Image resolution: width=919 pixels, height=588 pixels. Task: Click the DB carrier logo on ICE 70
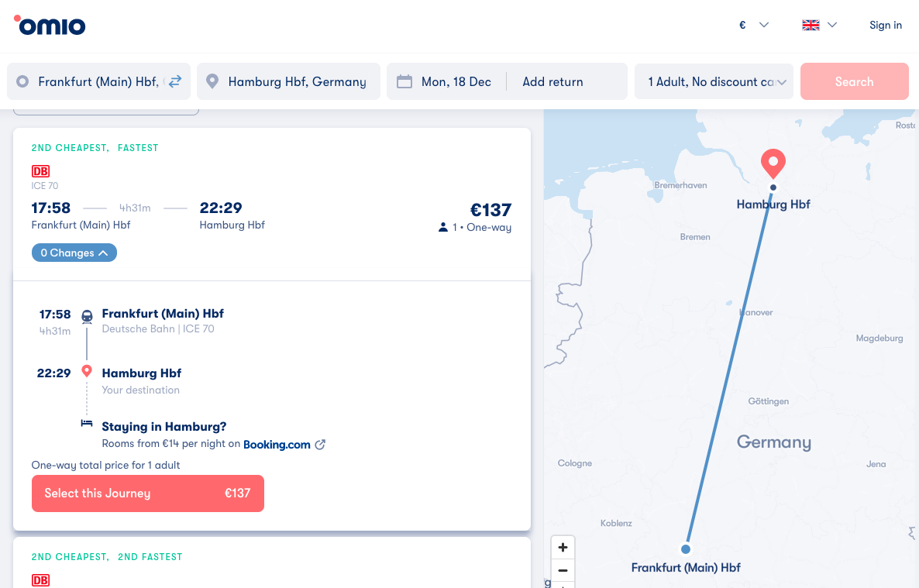coord(40,171)
